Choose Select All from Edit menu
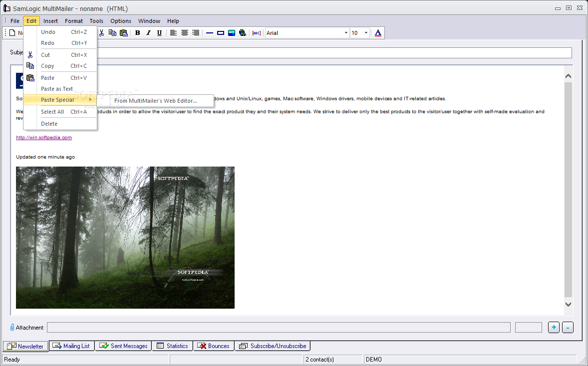 click(60, 112)
